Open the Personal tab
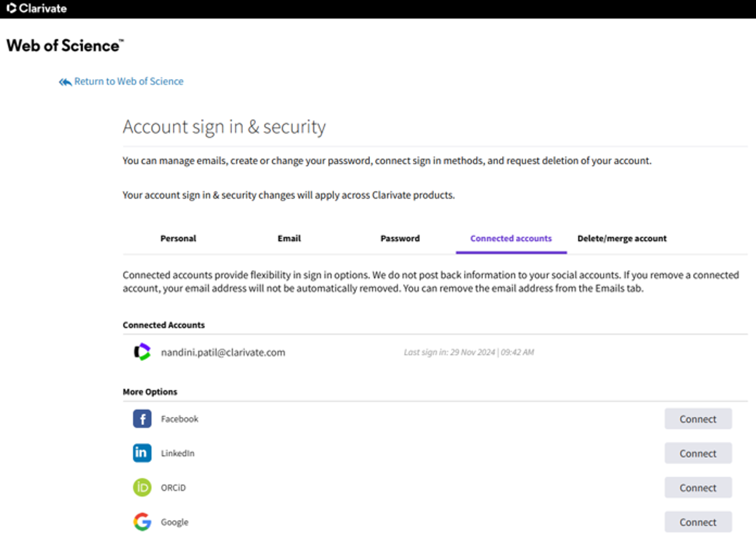 coord(178,238)
